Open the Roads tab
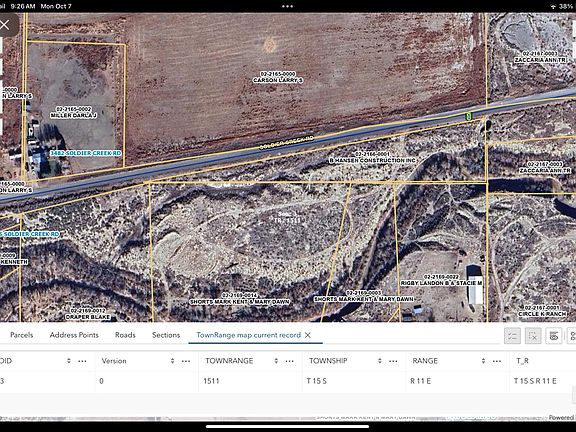 (x=125, y=335)
